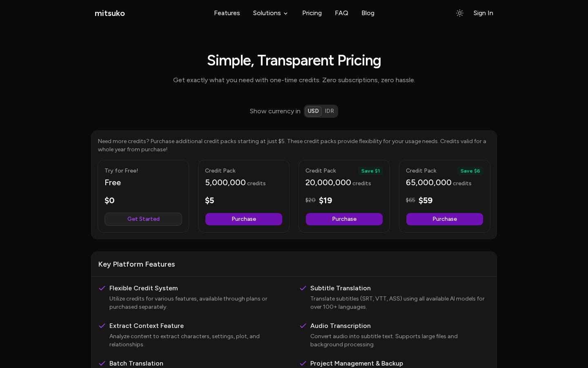Click the Save $6 badge
The image size is (588, 368).
coord(470,171)
